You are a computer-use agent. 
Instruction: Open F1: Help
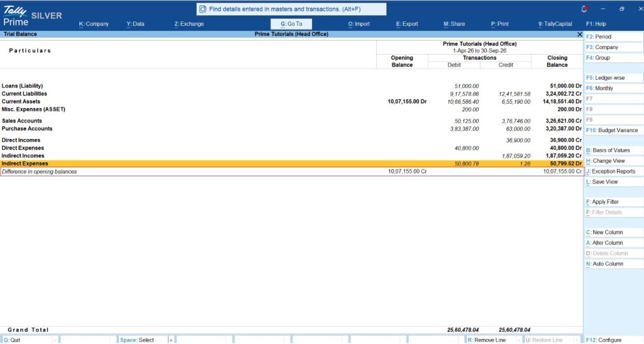(596, 24)
